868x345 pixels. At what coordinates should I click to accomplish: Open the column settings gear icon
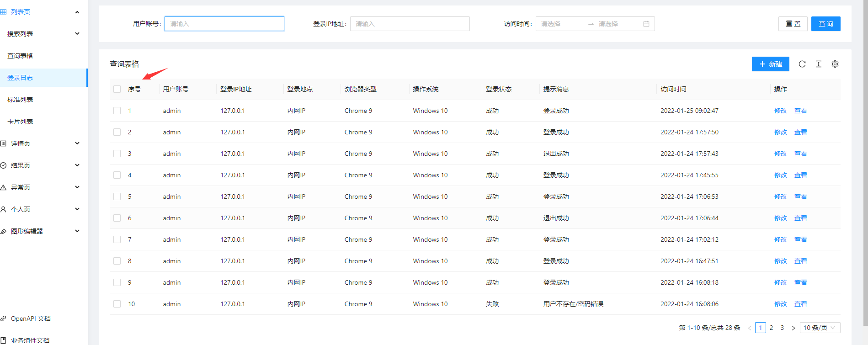click(x=835, y=64)
